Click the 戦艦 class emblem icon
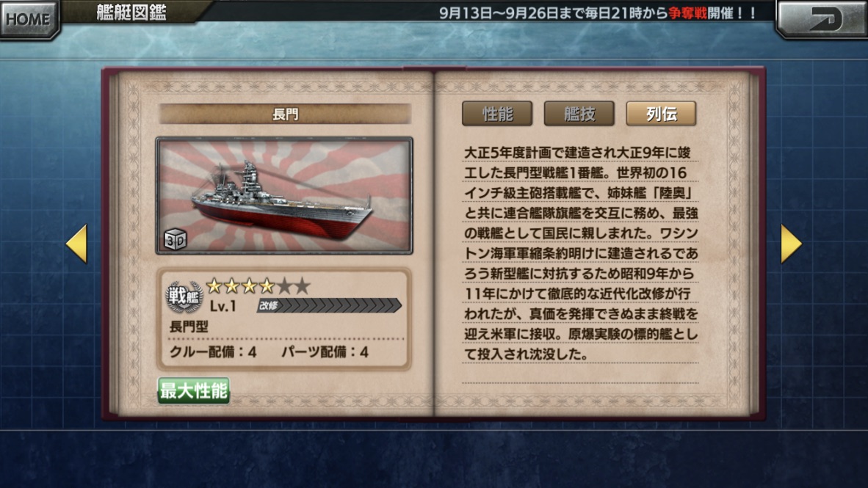 [184, 297]
